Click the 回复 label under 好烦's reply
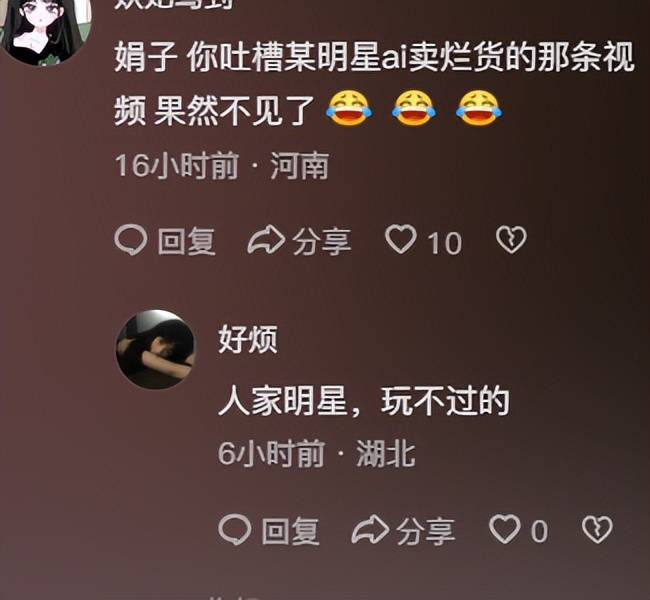This screenshot has height=600, width=650. [291, 532]
